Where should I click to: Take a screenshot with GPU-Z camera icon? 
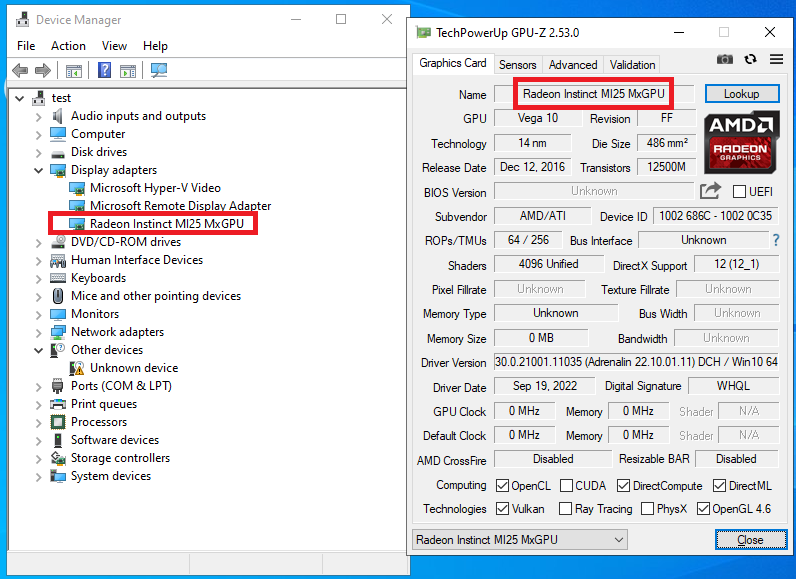point(725,59)
